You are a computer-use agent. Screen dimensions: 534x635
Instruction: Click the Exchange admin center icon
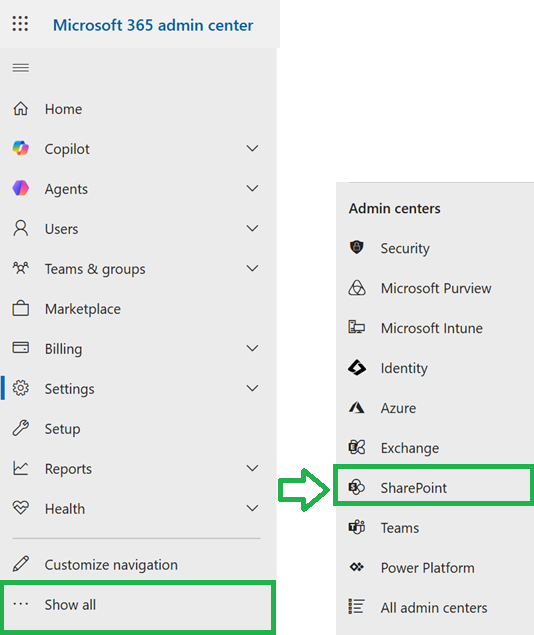click(x=357, y=447)
